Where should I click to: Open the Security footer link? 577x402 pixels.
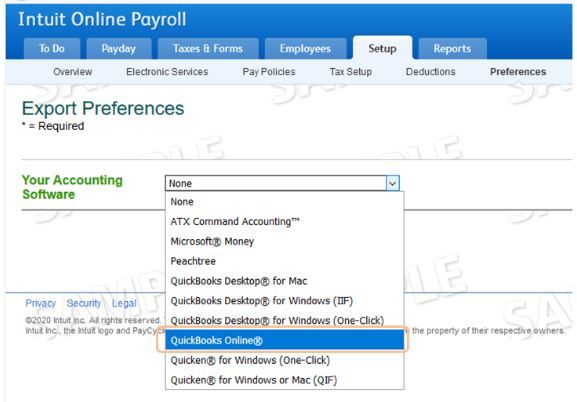tap(84, 303)
